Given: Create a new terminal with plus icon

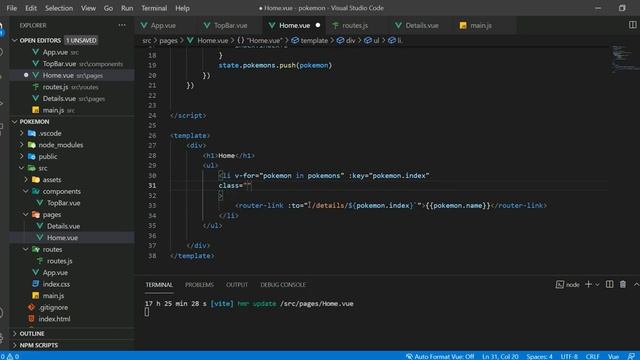Looking at the screenshot, I should click(588, 284).
